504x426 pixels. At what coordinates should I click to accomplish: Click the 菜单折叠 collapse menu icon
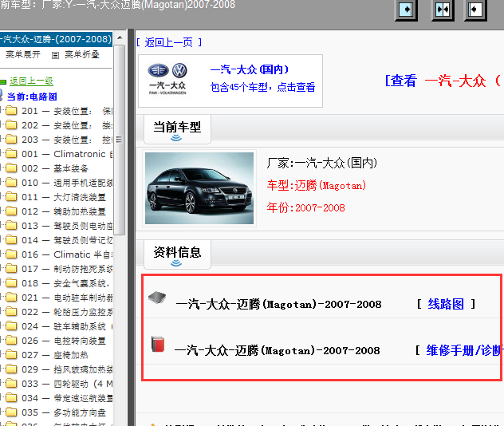[x=55, y=55]
